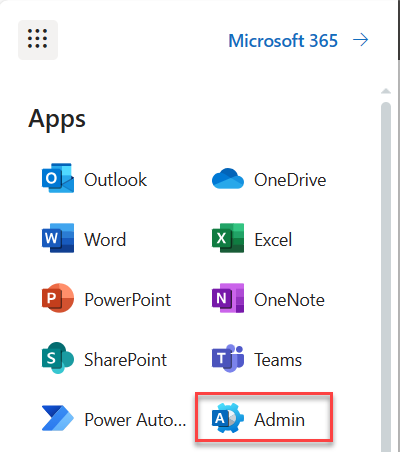The width and height of the screenshot is (400, 452).
Task: Choose the SharePoint text label
Action: click(x=125, y=360)
